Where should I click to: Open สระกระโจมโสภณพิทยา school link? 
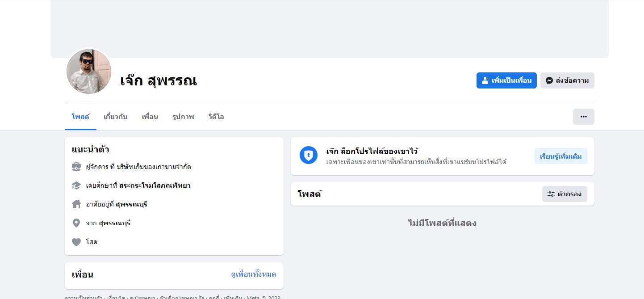[x=155, y=185]
